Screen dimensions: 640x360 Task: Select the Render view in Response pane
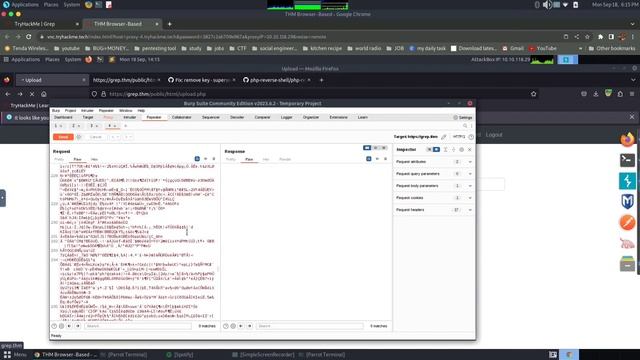point(285,159)
